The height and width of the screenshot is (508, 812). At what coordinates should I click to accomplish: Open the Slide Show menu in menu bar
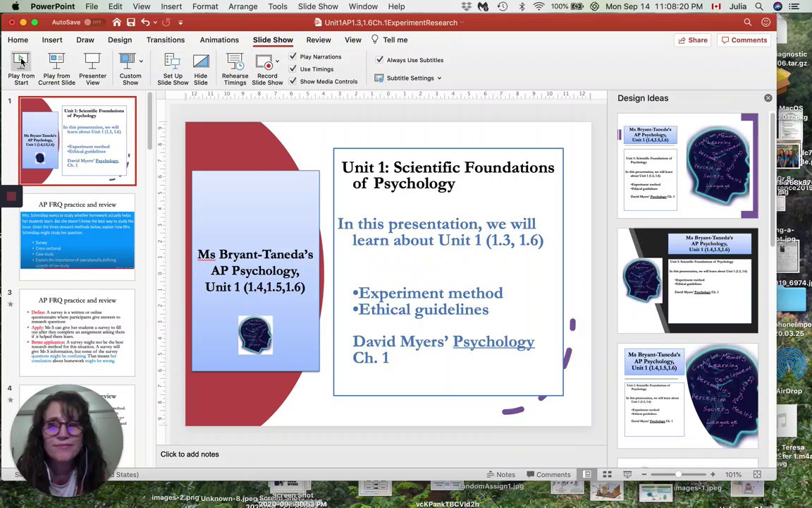click(318, 7)
